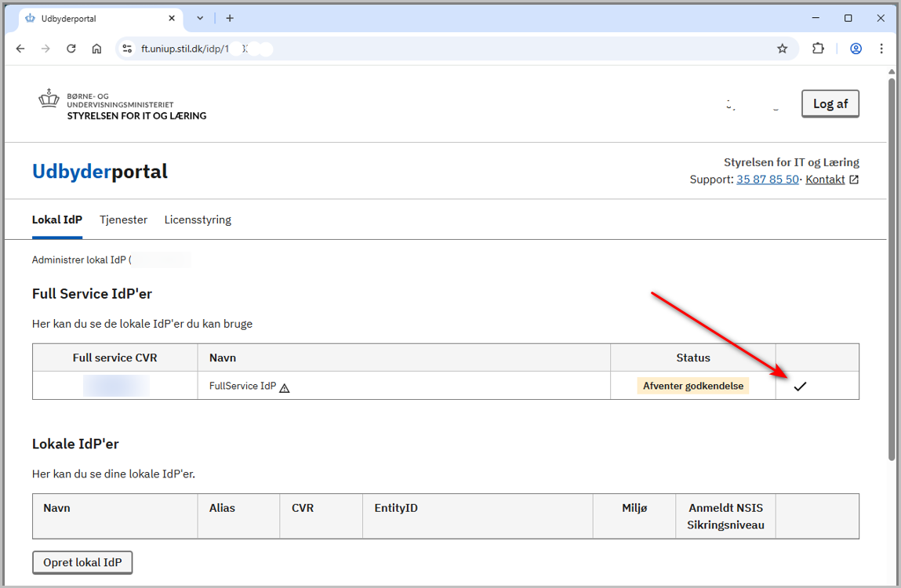Screen dimensions: 901x588
Task: Open the Chrome three-dot menu
Action: click(881, 49)
